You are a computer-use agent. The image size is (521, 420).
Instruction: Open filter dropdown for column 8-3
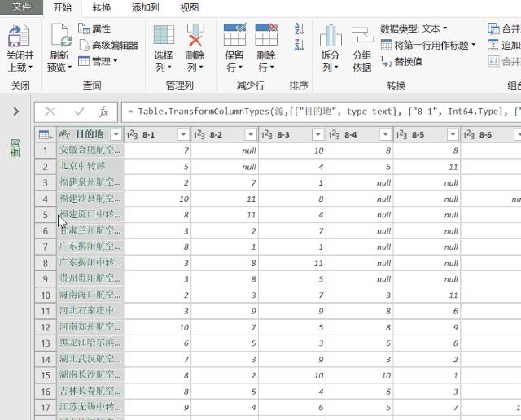[318, 134]
